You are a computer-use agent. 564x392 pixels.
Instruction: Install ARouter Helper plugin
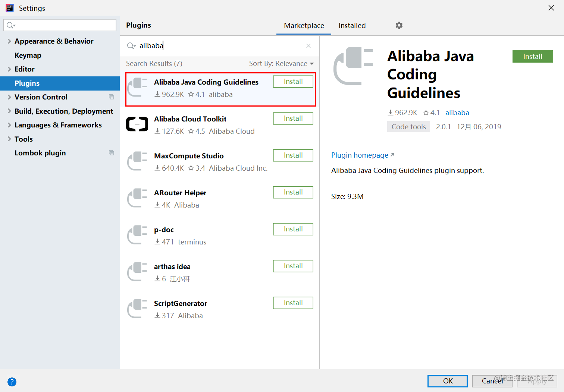coord(293,192)
